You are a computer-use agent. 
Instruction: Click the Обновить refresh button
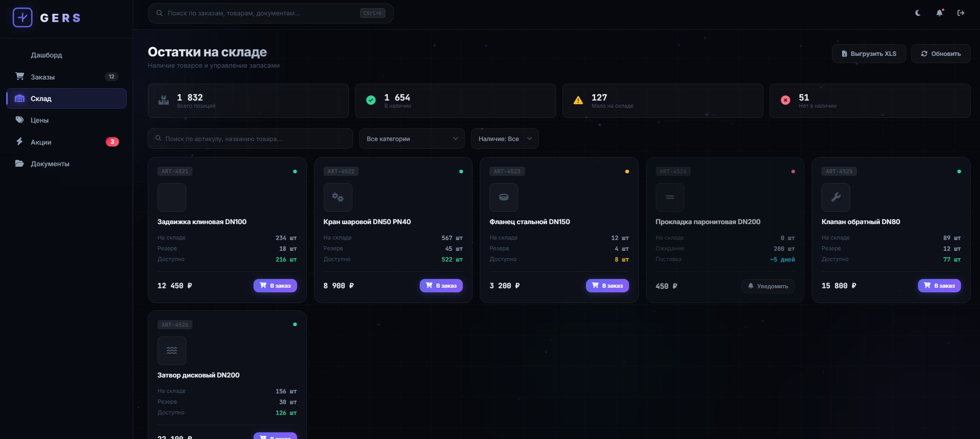(940, 54)
